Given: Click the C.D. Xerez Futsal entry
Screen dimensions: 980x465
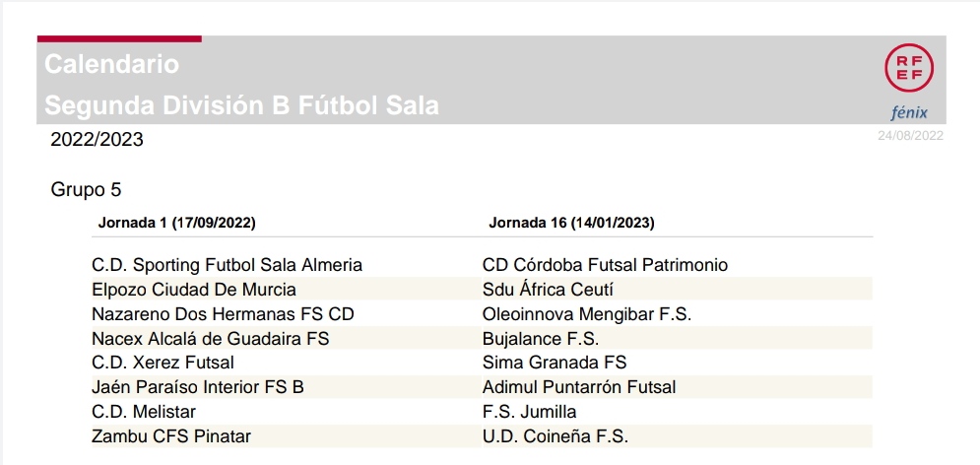Looking at the screenshot, I should pyautogui.click(x=163, y=363).
